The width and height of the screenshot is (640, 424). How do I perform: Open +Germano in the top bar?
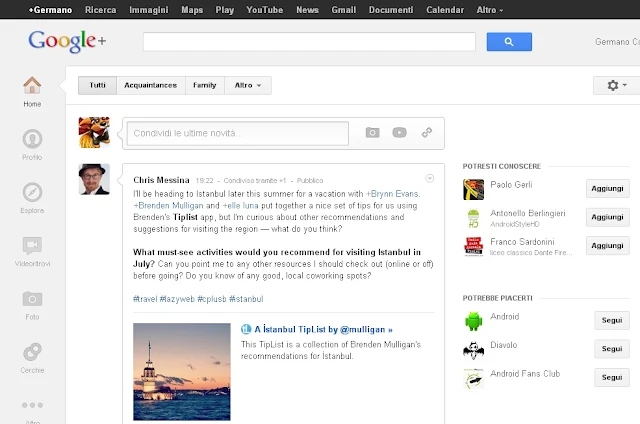50,10
